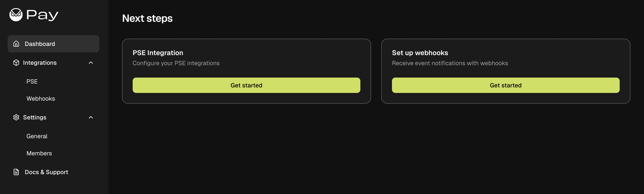Image resolution: width=644 pixels, height=194 pixels.
Task: Open General under Settings
Action: point(37,136)
